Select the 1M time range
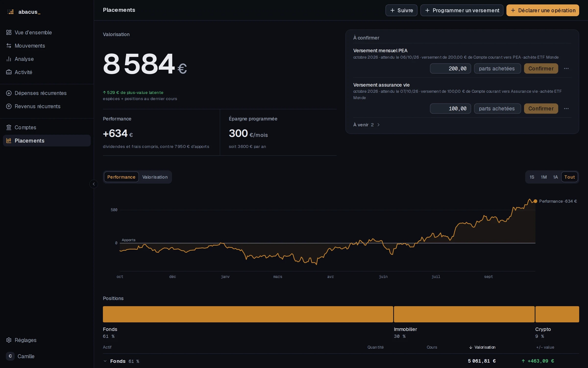The height and width of the screenshot is (368, 588). click(x=544, y=177)
